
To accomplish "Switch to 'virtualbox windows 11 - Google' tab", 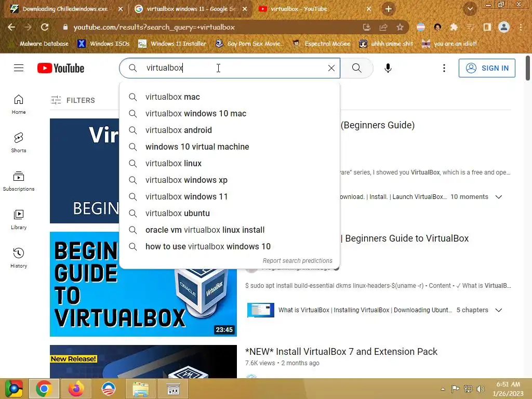I will (191, 9).
